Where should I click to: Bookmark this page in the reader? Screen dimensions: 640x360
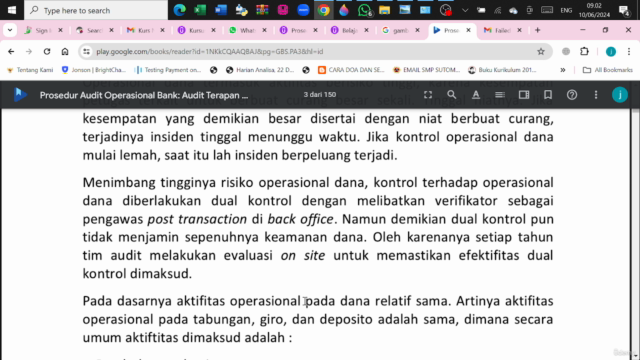pyautogui.click(x=548, y=95)
